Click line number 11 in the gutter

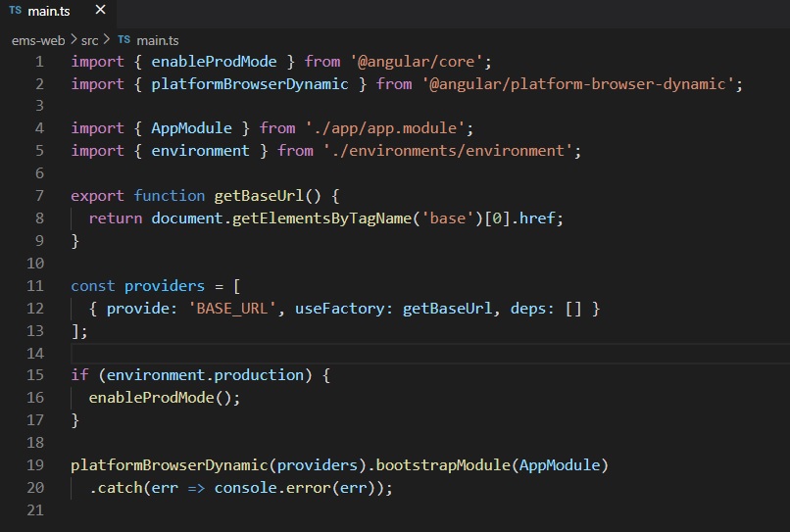pos(35,286)
